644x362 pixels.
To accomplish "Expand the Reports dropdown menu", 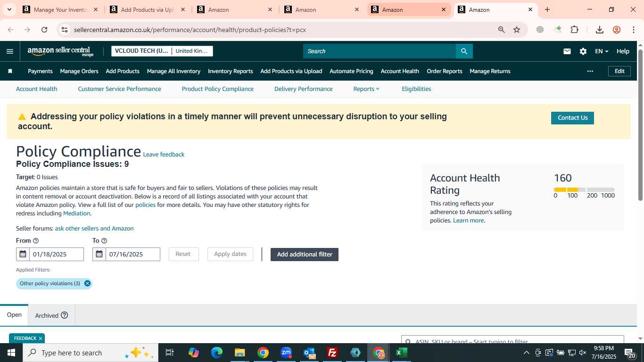I will pyautogui.click(x=366, y=89).
